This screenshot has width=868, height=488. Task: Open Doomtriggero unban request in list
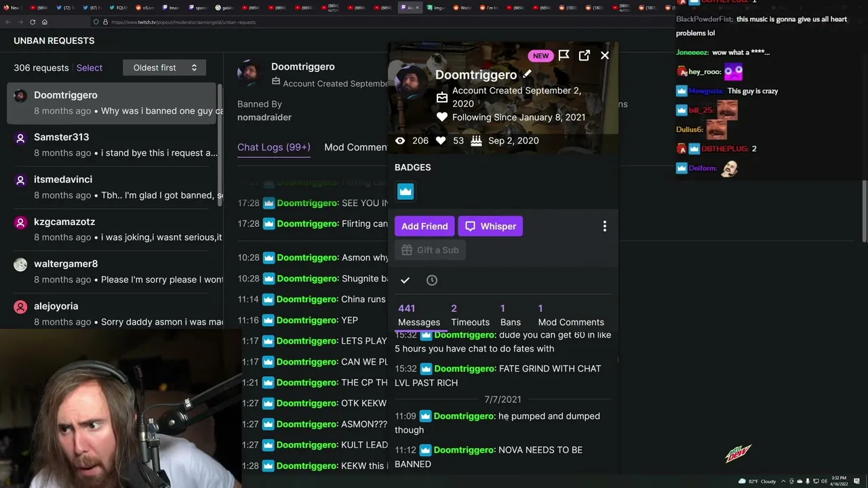(112, 103)
